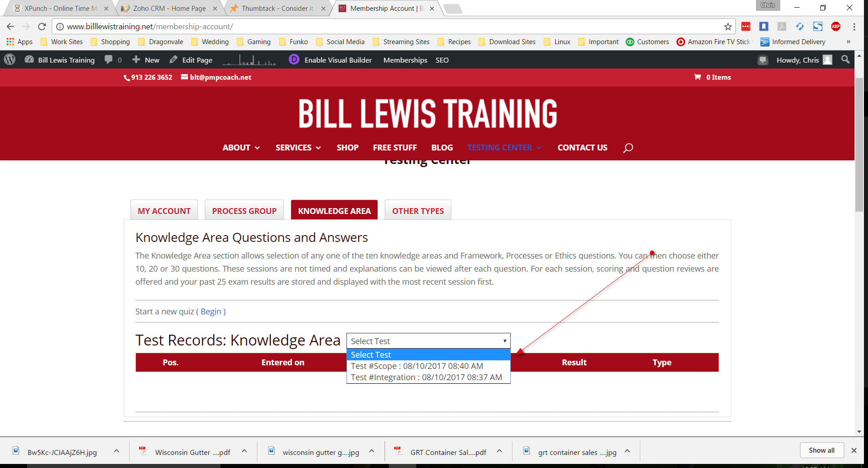Click the browser back arrow
868x468 pixels.
10,27
